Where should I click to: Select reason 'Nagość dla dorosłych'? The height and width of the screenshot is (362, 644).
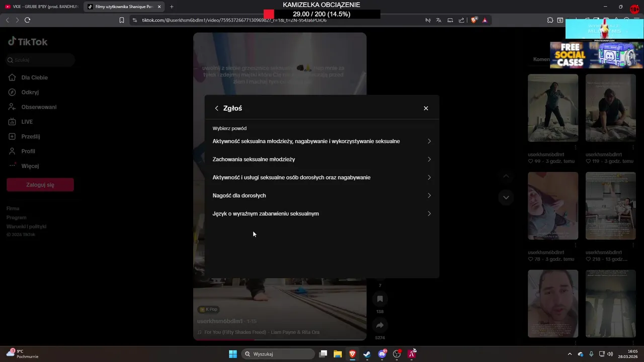(x=322, y=196)
